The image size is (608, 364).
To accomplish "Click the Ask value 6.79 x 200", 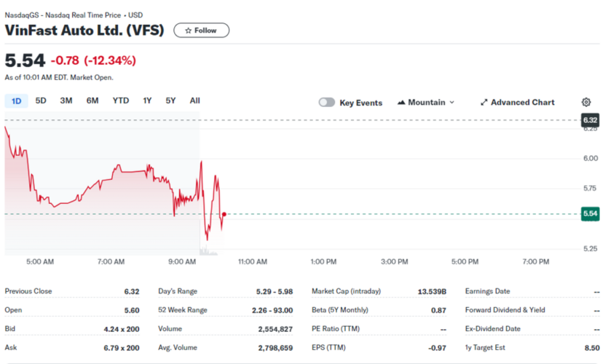I will click(122, 348).
